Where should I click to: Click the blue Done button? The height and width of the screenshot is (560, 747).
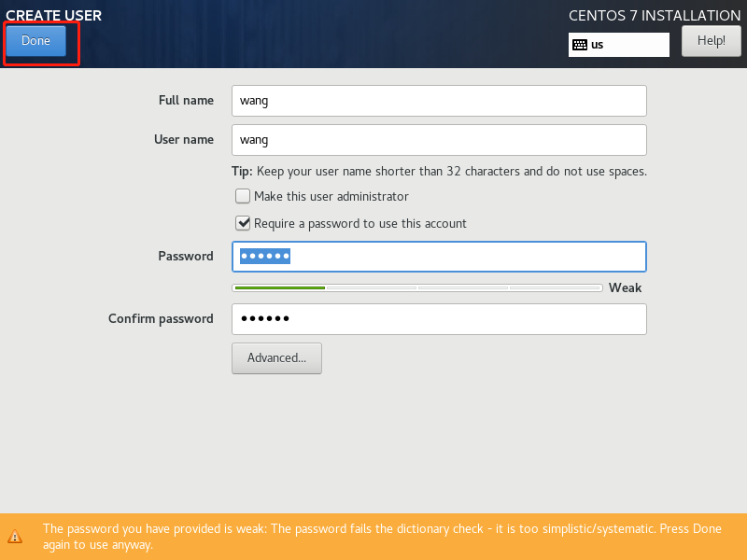(x=35, y=41)
